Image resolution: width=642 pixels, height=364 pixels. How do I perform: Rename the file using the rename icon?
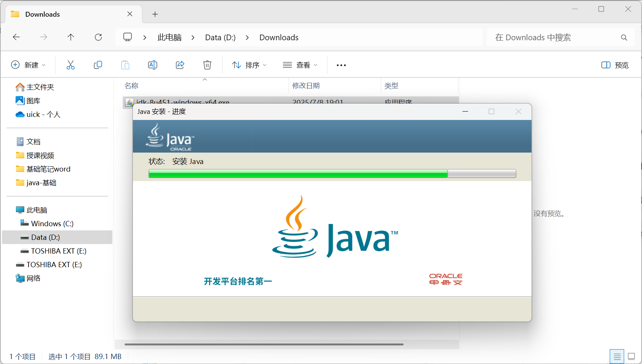click(152, 65)
